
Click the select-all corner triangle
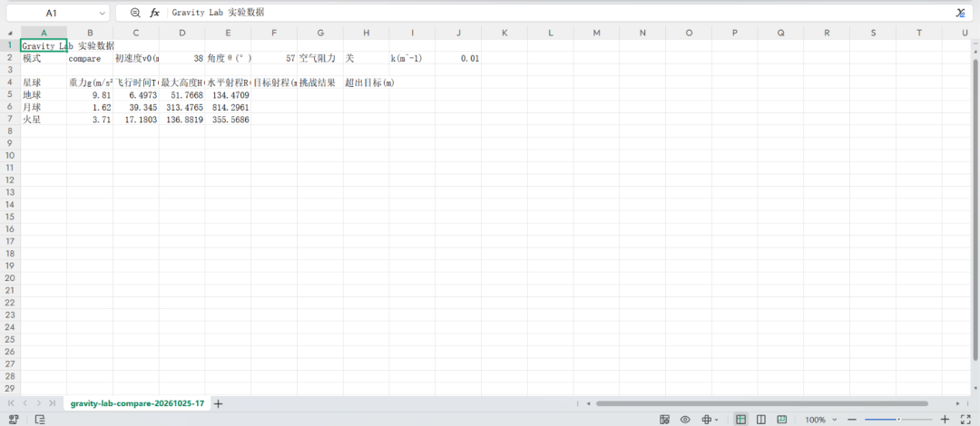pyautogui.click(x=11, y=34)
